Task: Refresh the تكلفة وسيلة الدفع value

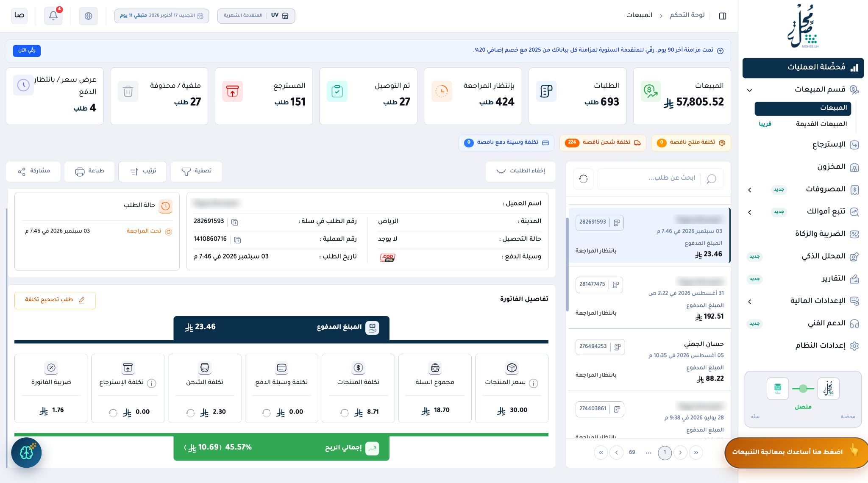Action: [267, 413]
